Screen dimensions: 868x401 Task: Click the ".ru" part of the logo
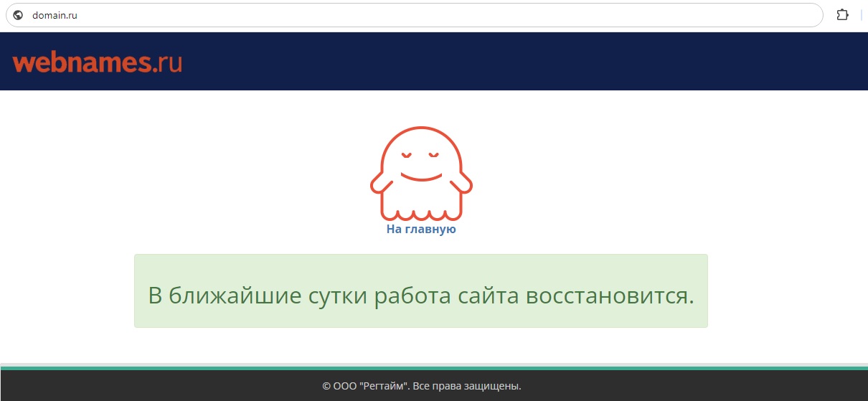click(x=168, y=62)
